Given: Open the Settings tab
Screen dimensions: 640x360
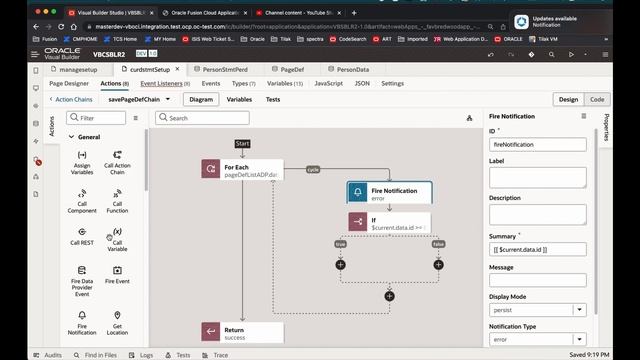Looking at the screenshot, I should (393, 83).
